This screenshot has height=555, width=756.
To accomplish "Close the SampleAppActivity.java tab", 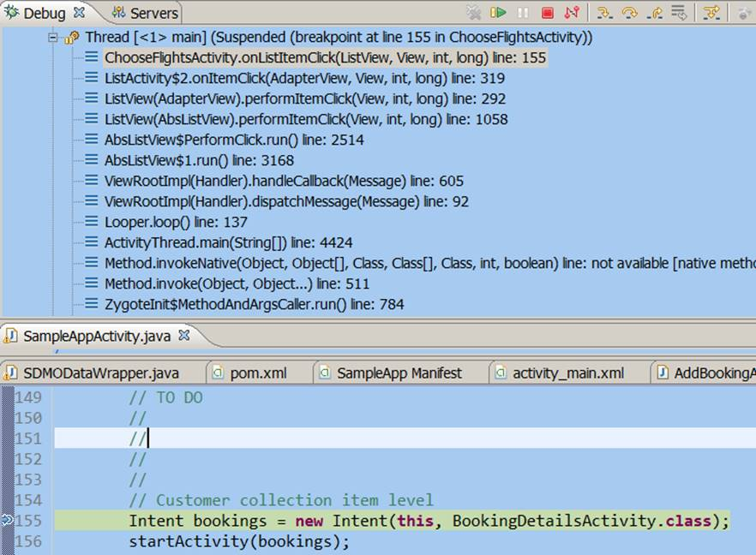I will coord(184,336).
